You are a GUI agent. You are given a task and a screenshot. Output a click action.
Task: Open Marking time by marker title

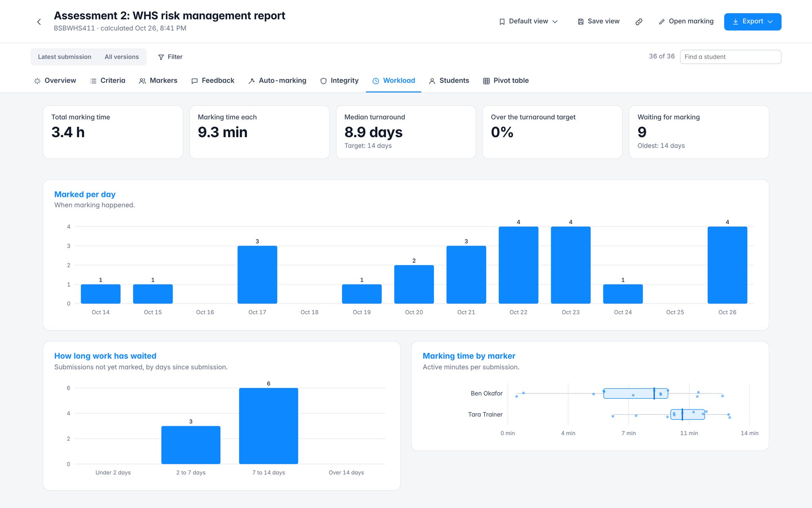(469, 356)
